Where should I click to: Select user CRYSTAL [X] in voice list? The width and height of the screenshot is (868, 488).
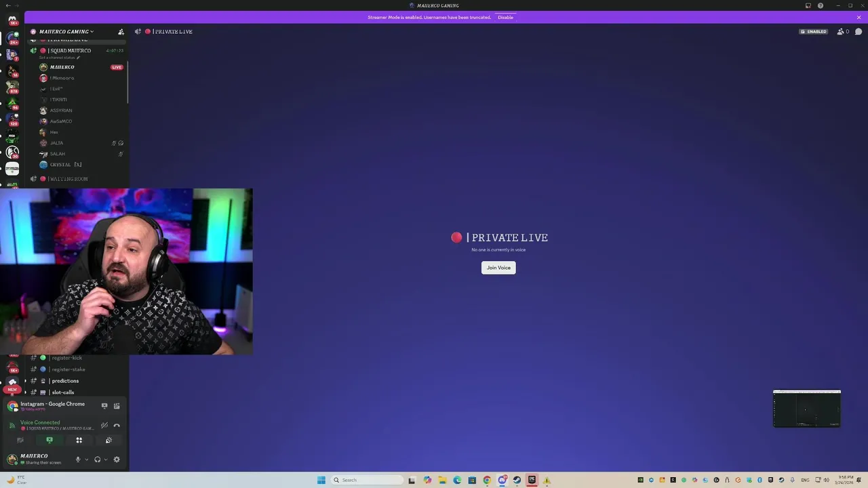[x=81, y=165]
